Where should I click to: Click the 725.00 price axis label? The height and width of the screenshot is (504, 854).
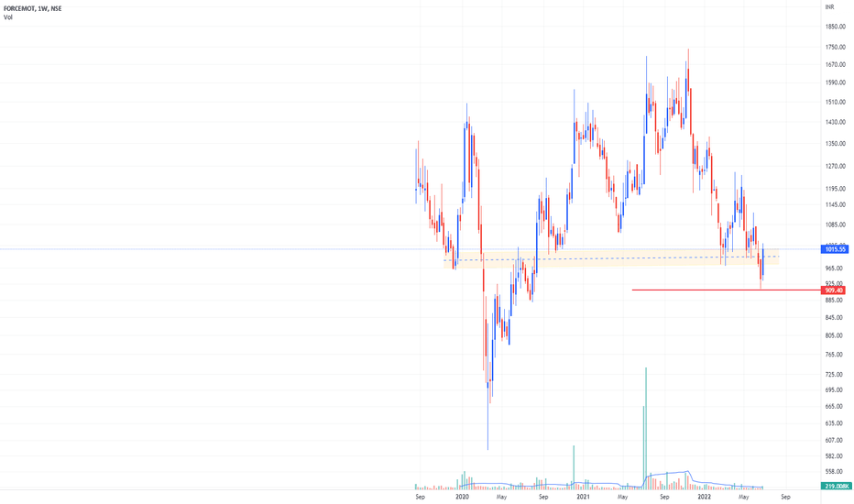coord(834,375)
